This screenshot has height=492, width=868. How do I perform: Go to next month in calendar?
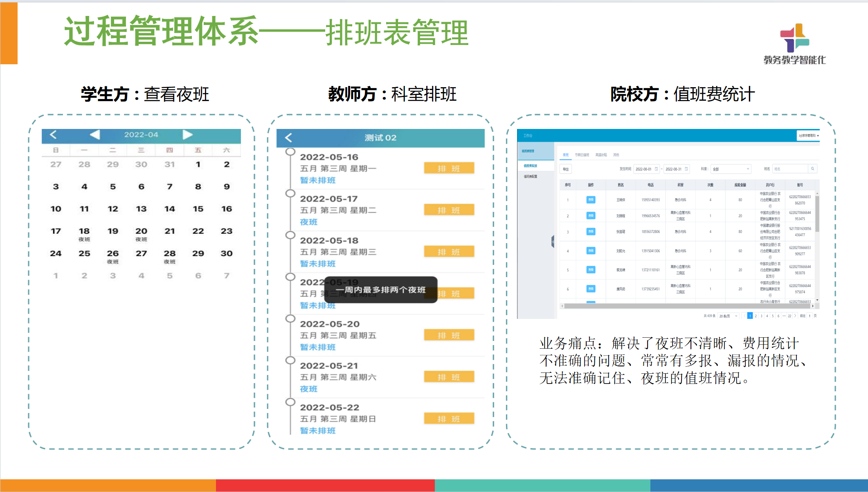coord(187,135)
